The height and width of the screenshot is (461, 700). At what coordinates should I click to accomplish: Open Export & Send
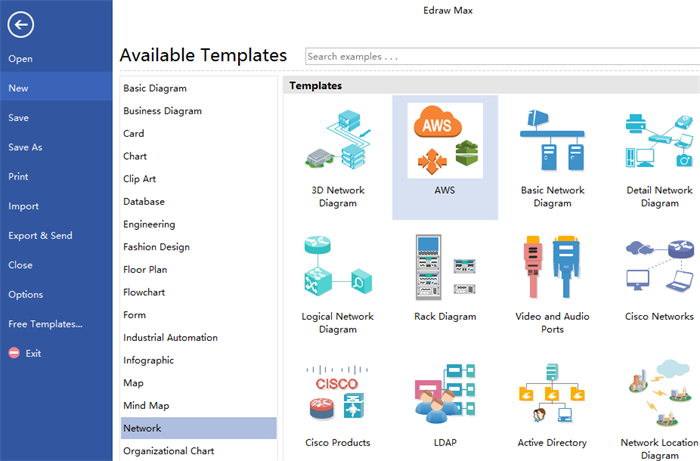[x=40, y=236]
